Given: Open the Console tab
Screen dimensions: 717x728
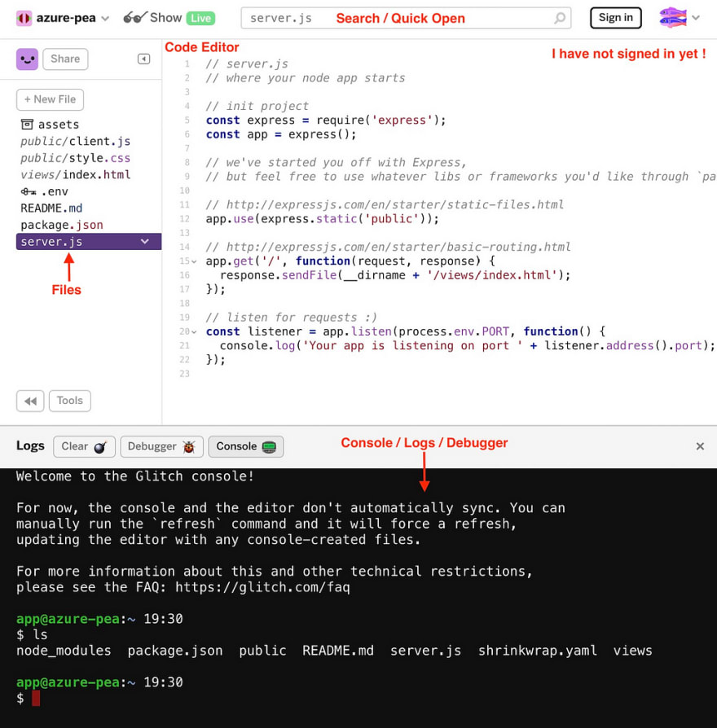Looking at the screenshot, I should pos(246,446).
